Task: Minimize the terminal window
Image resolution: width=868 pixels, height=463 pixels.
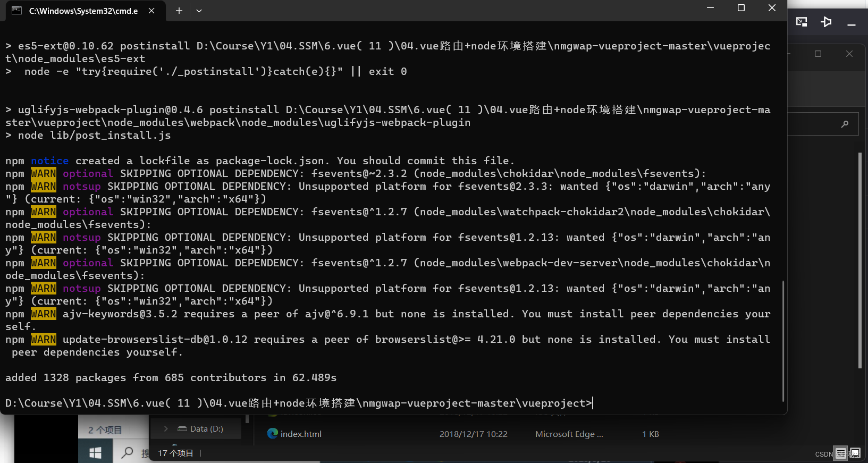Action: (x=711, y=8)
